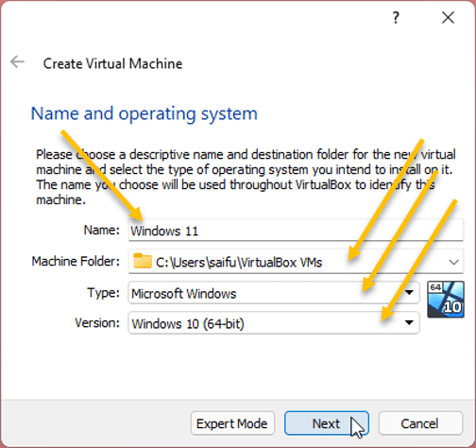The width and height of the screenshot is (476, 448).
Task: Click the 'Name:' label
Action: [x=102, y=230]
